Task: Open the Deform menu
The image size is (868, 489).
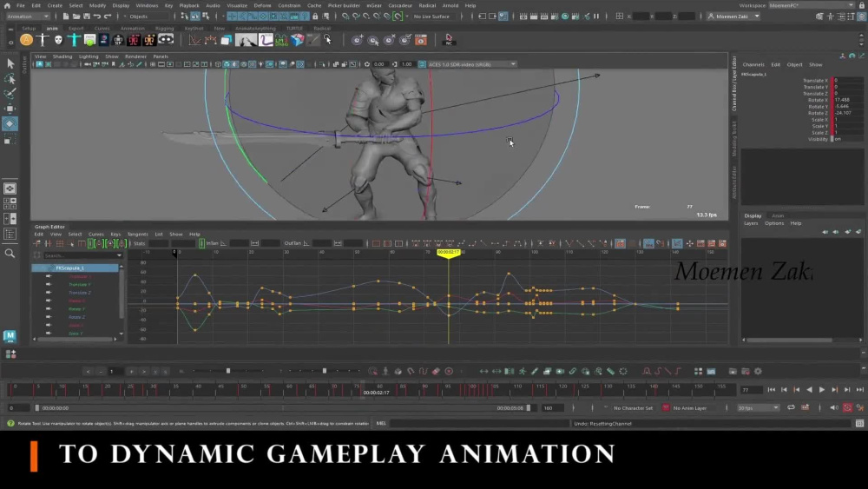Action: 262,5
